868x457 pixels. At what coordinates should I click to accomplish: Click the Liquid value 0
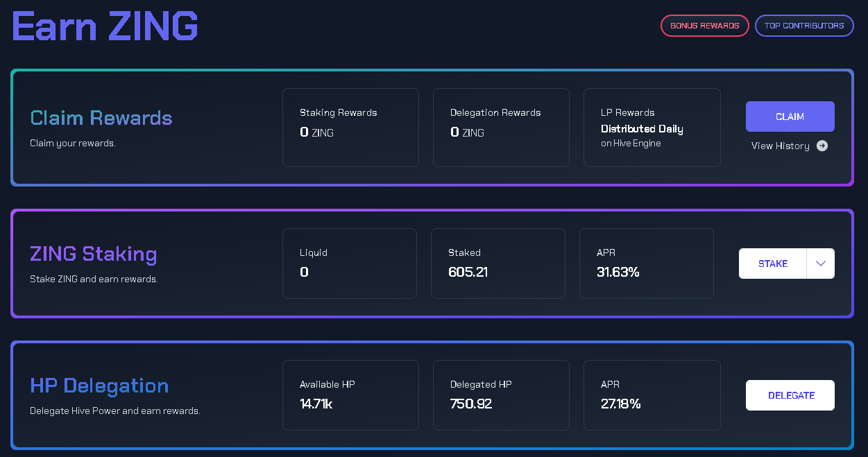(304, 272)
